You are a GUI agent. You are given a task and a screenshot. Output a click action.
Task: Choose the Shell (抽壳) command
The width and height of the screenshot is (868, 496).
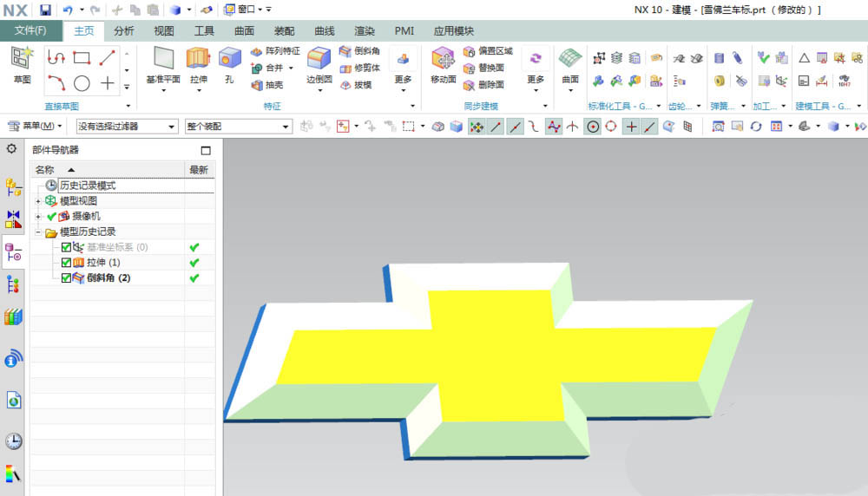pyautogui.click(x=267, y=85)
